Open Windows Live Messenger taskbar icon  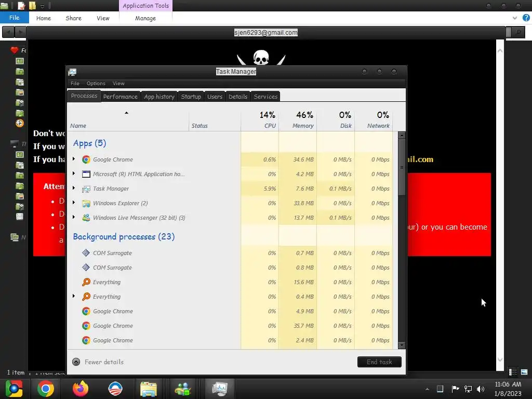(183, 389)
